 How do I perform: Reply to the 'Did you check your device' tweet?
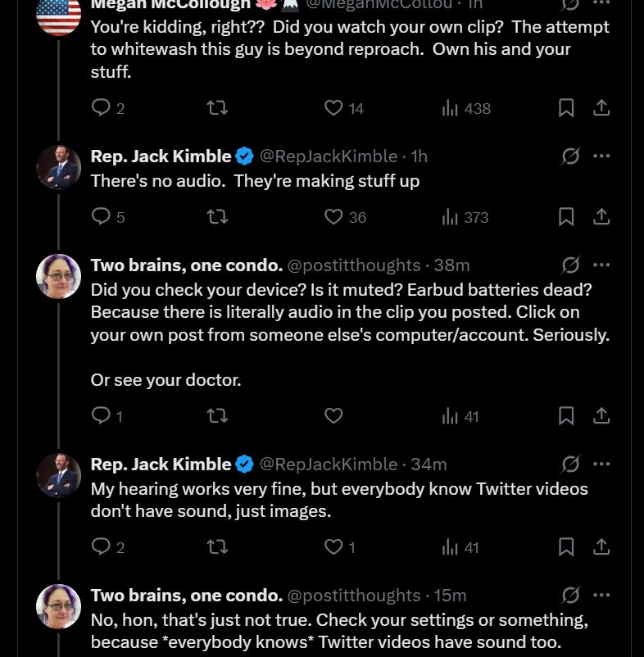(x=101, y=416)
